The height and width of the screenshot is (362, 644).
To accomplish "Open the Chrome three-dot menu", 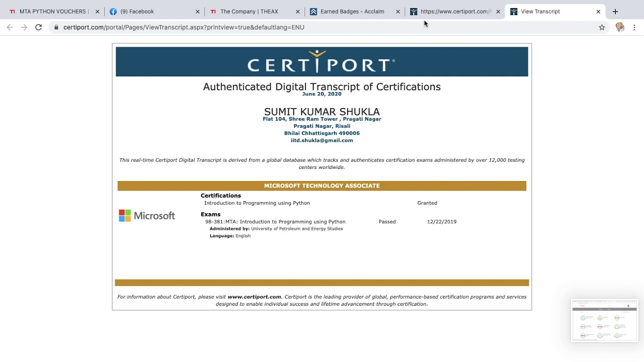I will 634,27.
